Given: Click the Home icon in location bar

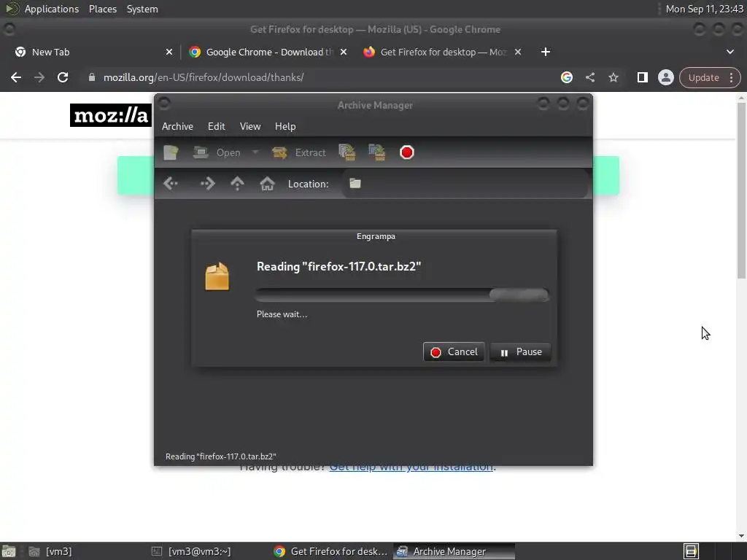Looking at the screenshot, I should pos(267,183).
